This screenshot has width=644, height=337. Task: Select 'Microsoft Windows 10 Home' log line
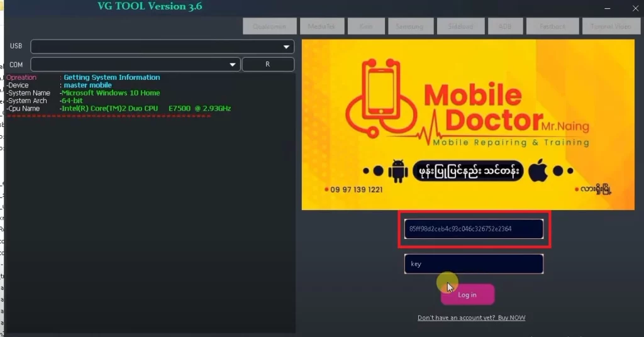coord(111,93)
